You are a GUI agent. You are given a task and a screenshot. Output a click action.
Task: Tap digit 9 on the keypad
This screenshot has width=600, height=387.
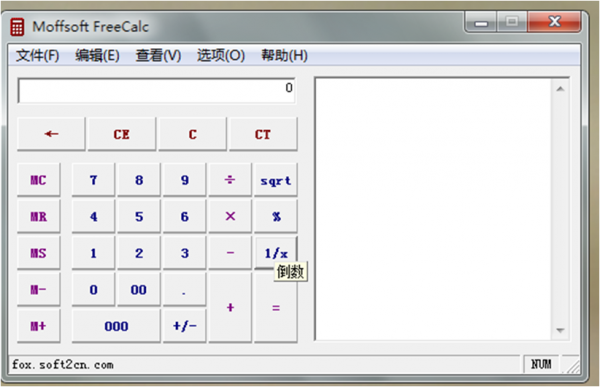[184, 180]
